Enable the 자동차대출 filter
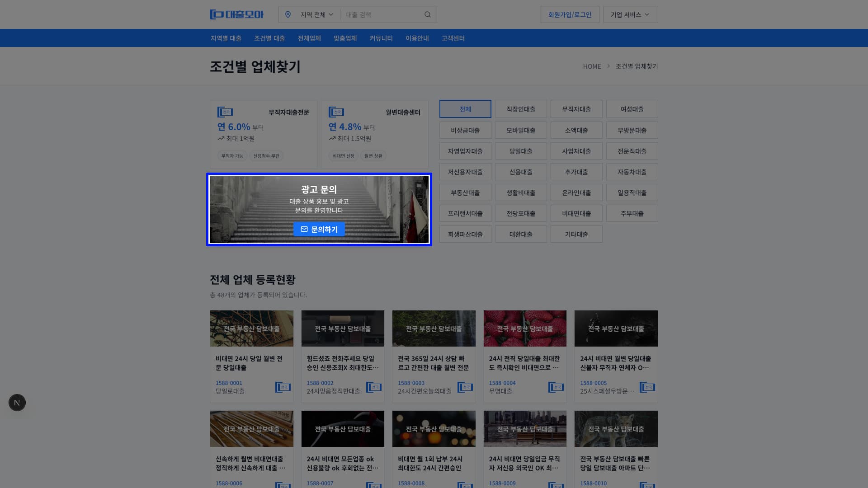Viewport: 868px width, 488px height. point(632,172)
